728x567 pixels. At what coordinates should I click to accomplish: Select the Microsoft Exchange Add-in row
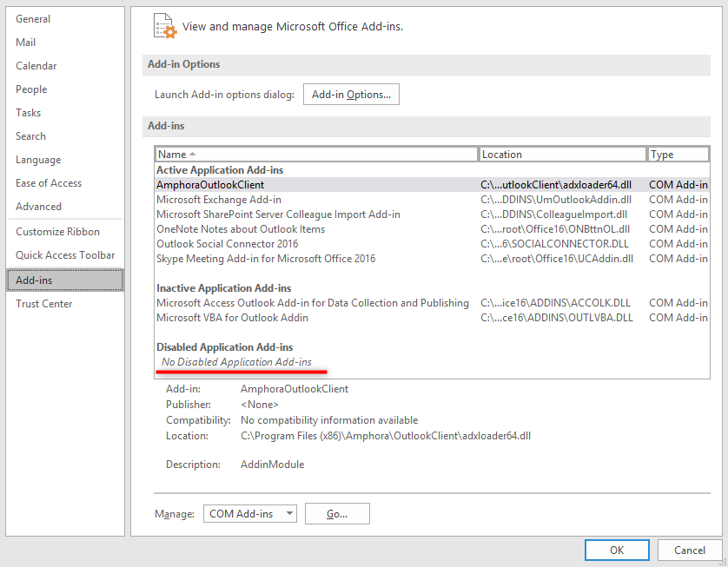(x=432, y=200)
